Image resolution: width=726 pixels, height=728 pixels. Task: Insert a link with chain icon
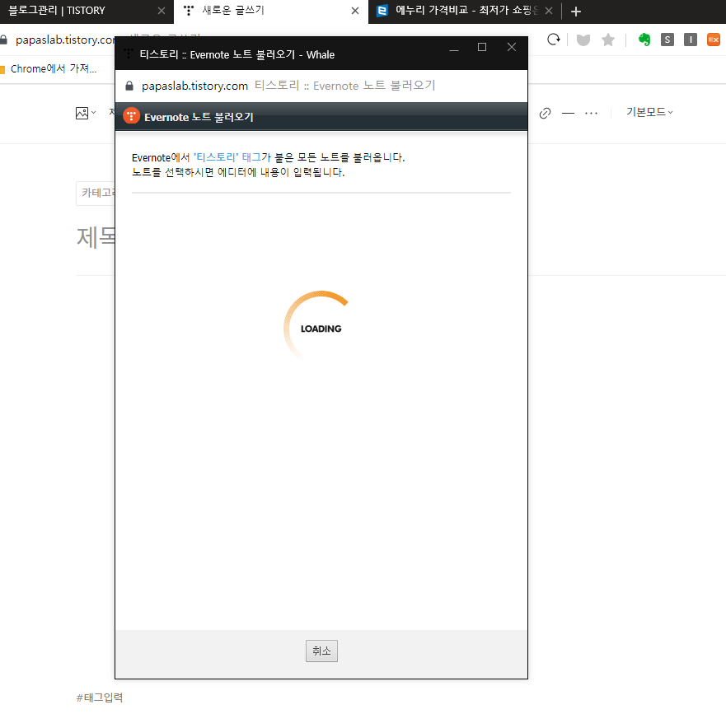point(545,113)
